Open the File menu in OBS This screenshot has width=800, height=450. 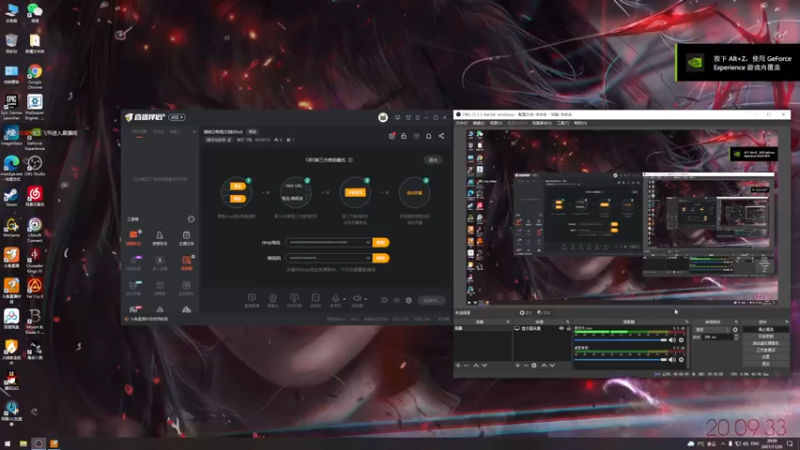click(462, 123)
